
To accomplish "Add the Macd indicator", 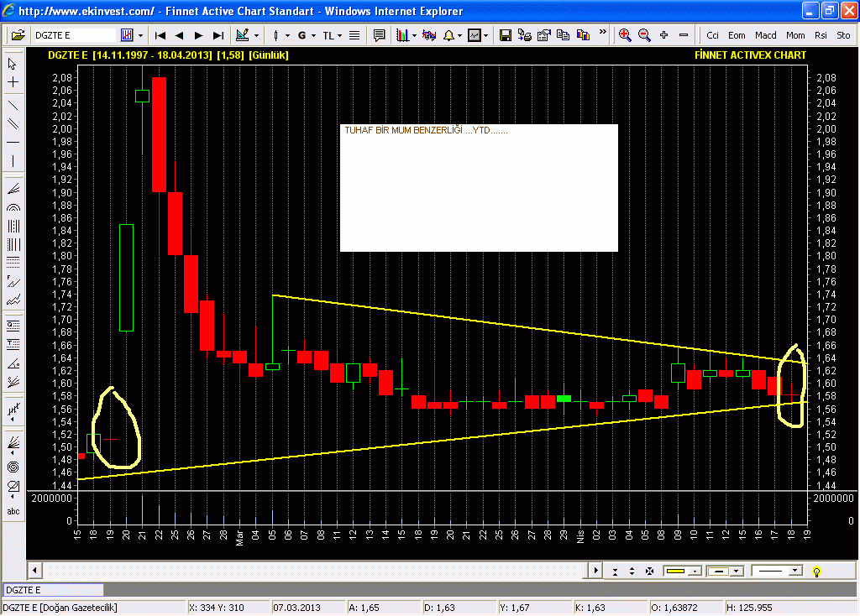I will 766,35.
